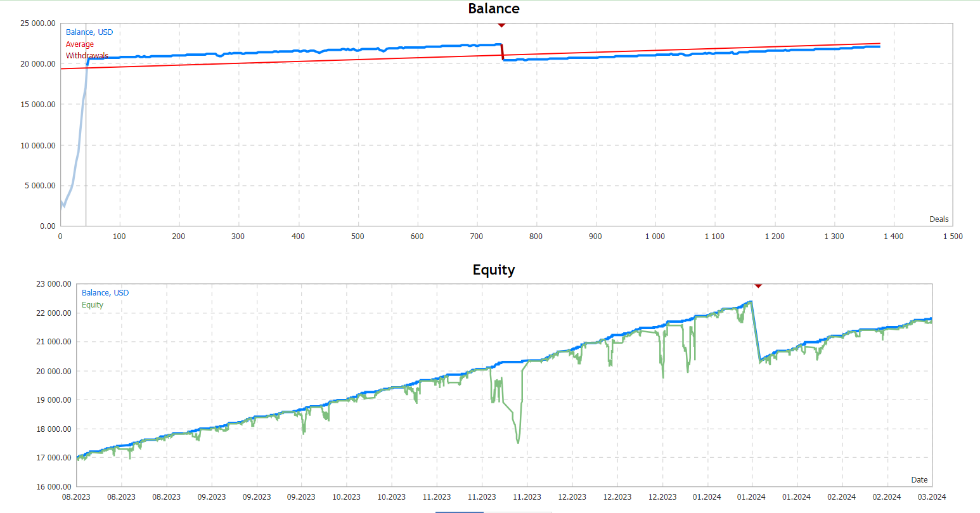This screenshot has width=980, height=513.
Task: Select the Withdrawals legend entry
Action: click(87, 56)
